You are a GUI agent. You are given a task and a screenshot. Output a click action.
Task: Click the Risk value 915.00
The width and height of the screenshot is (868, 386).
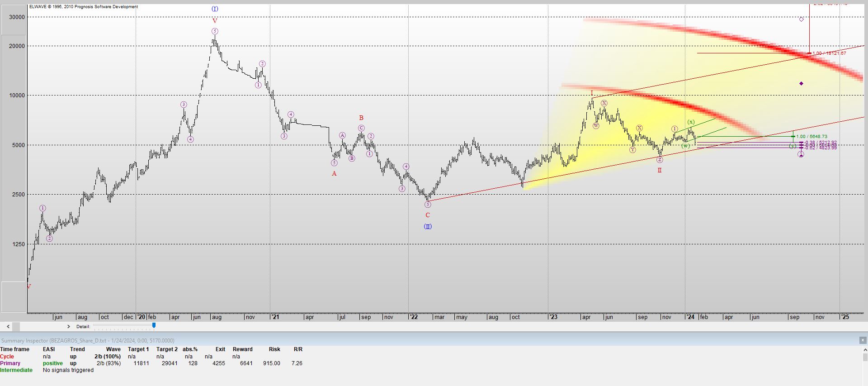[x=272, y=363]
